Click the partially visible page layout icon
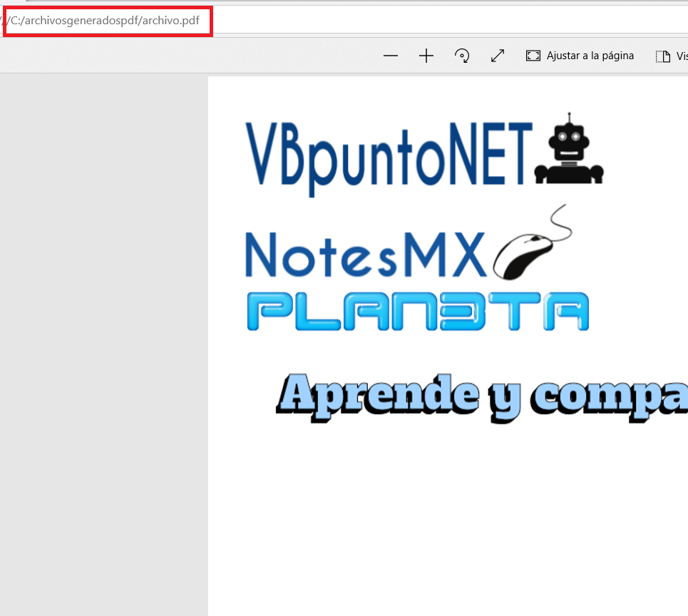688x616 pixels. (662, 55)
